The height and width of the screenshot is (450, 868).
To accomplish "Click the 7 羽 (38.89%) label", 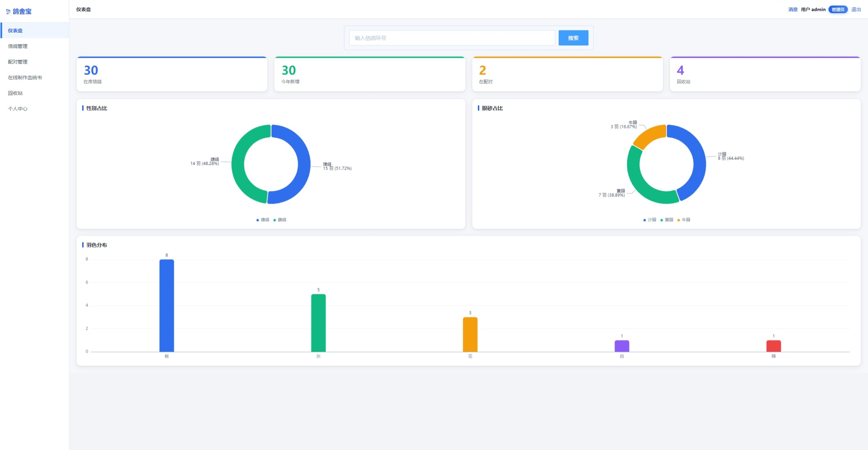I will coord(612,195).
